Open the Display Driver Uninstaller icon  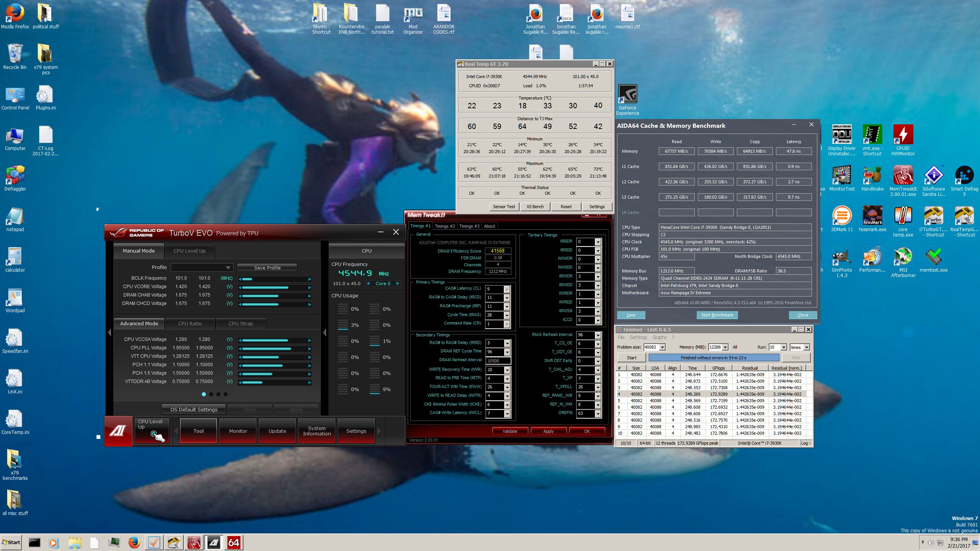click(x=841, y=140)
